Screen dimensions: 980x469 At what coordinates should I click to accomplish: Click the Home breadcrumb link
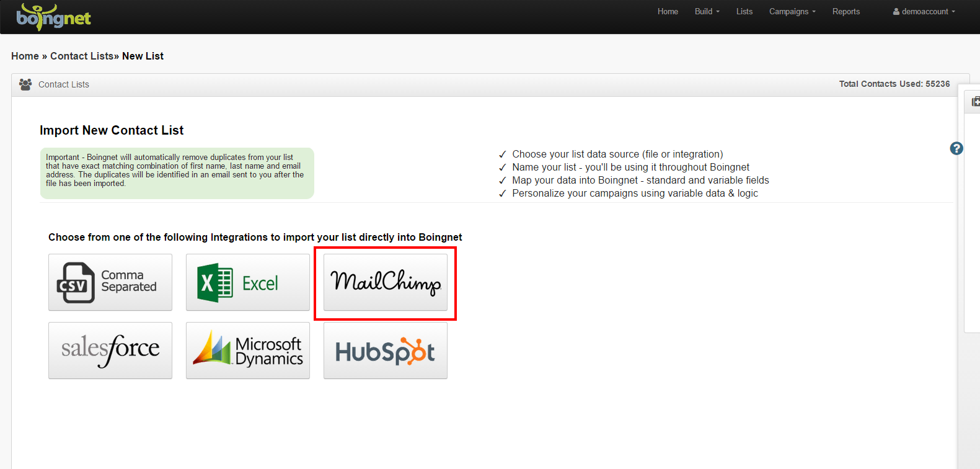(25, 56)
